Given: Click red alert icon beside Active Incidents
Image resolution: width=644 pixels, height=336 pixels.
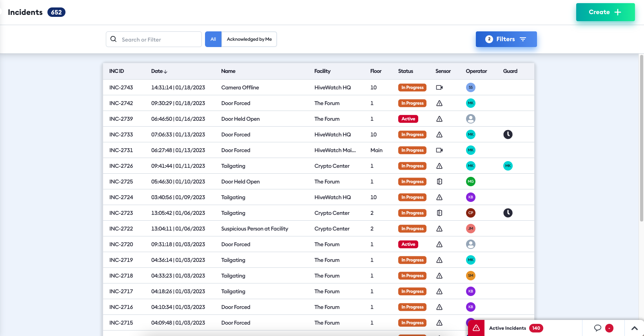Looking at the screenshot, I should 476,328.
